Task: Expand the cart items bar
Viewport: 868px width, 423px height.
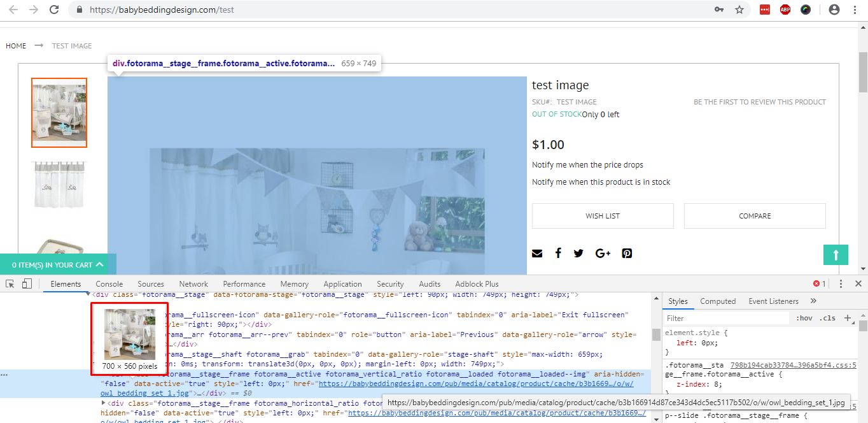Action: coord(58,265)
